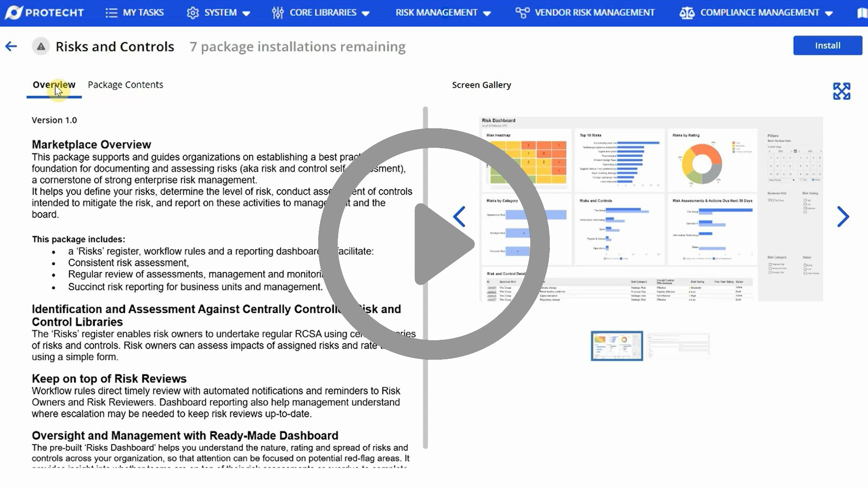Switch to the Package Contents tab

pos(125,84)
